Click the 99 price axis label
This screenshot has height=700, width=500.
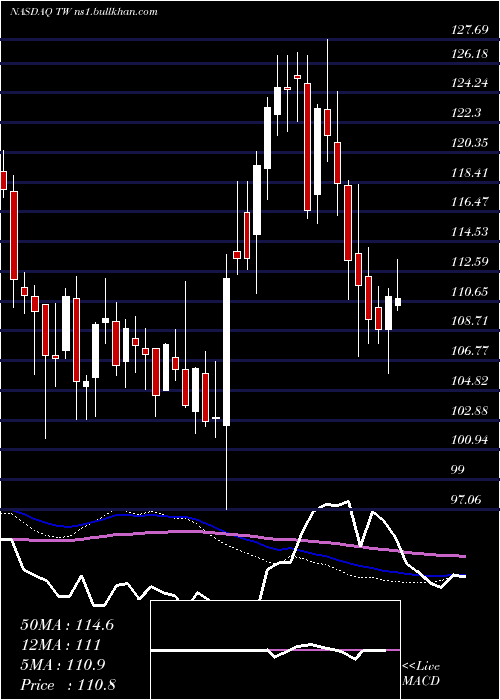458,470
